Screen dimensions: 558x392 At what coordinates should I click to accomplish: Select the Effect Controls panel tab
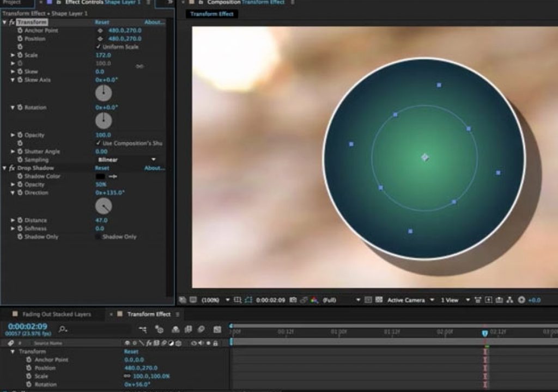tap(103, 2)
